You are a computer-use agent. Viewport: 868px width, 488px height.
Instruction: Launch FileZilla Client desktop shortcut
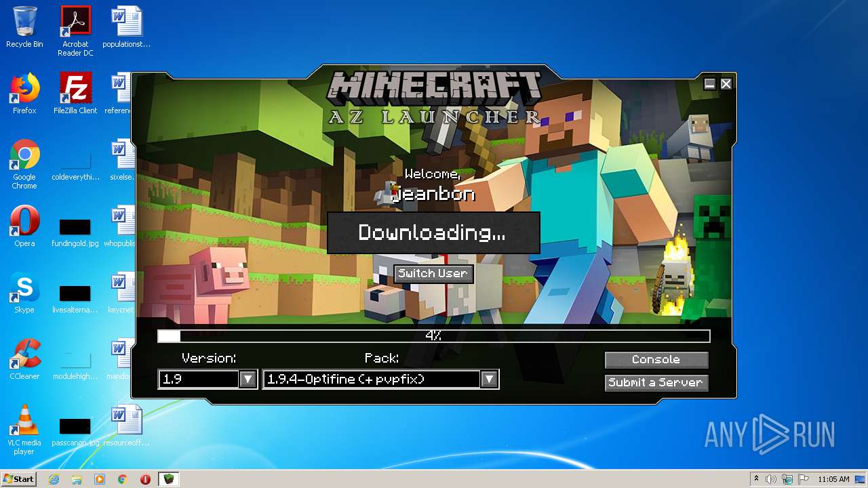75,94
